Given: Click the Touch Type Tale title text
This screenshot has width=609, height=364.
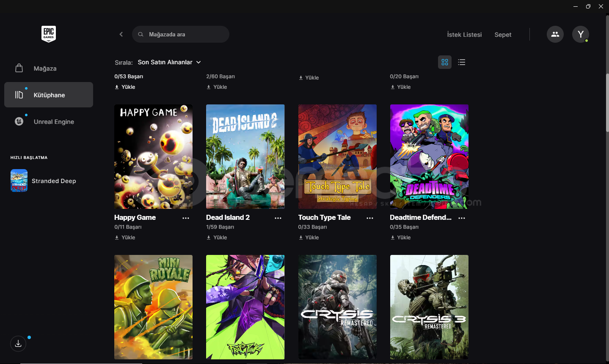Looking at the screenshot, I should click(324, 217).
